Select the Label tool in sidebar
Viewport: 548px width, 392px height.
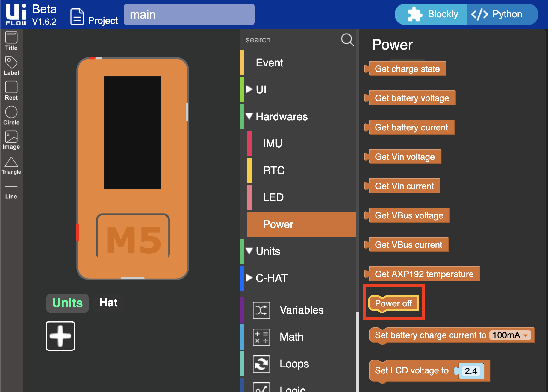click(11, 66)
